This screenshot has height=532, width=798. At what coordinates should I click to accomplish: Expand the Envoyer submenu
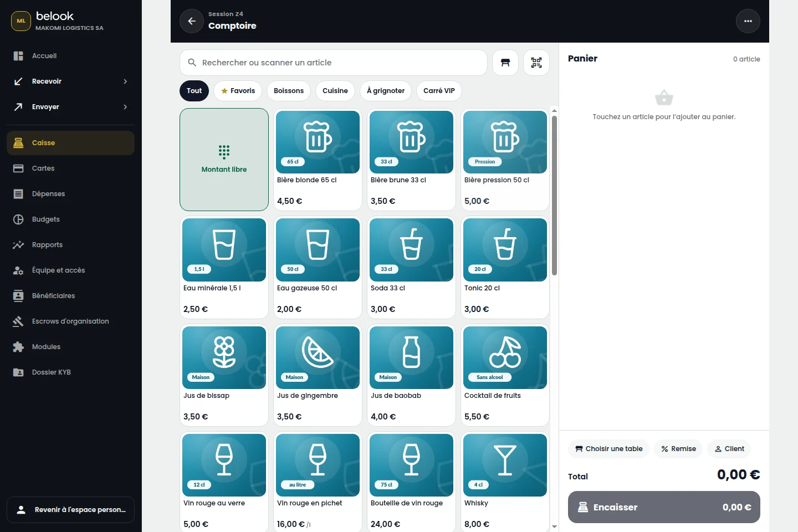click(71, 107)
